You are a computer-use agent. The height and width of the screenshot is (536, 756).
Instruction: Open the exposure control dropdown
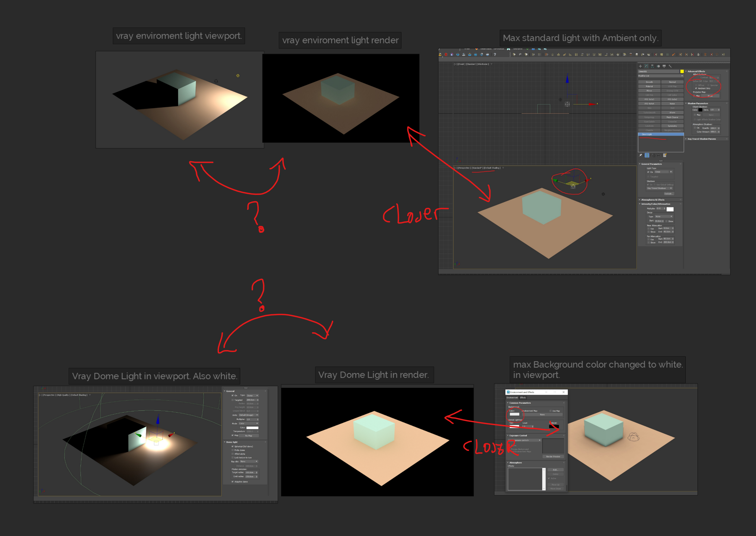point(525,440)
